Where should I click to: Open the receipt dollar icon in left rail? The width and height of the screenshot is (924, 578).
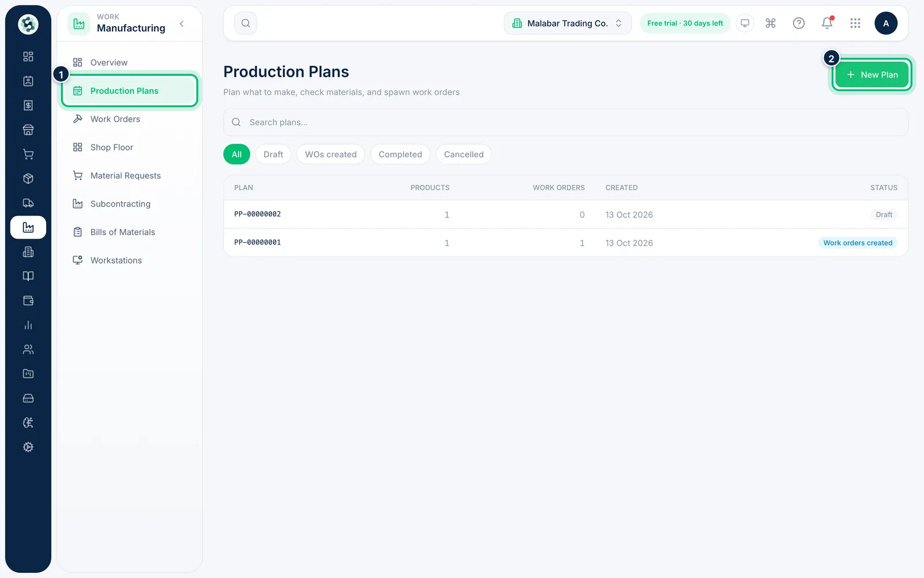pyautogui.click(x=28, y=105)
